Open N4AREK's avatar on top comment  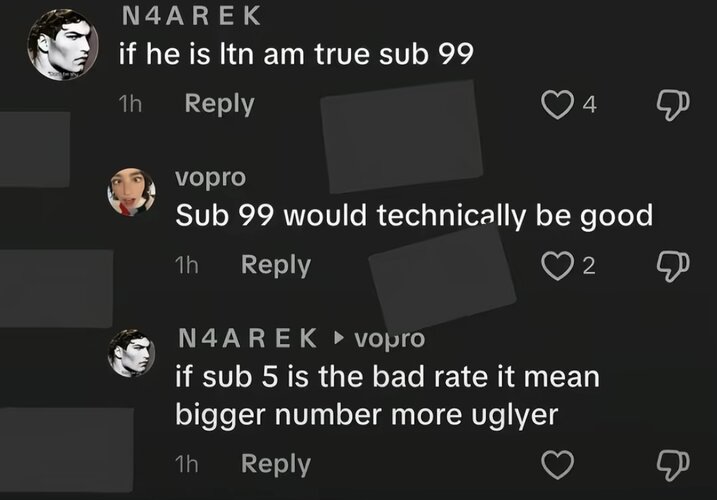pos(61,44)
